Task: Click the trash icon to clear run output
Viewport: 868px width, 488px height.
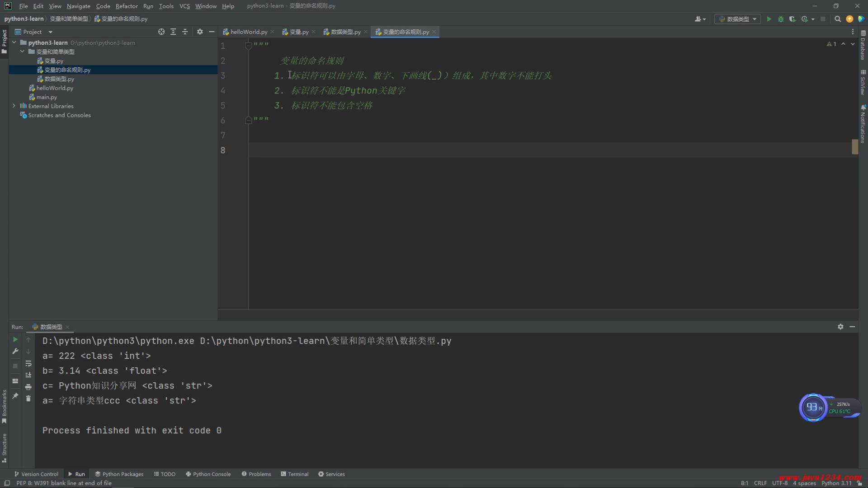Action: 28,398
